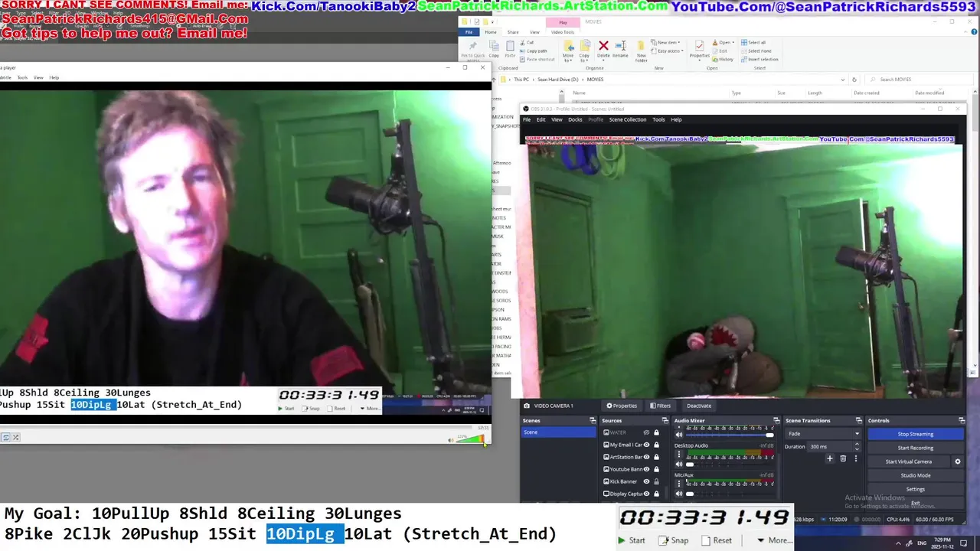Open OBS Scene Collection menu
The image size is (980, 551).
pos(628,119)
